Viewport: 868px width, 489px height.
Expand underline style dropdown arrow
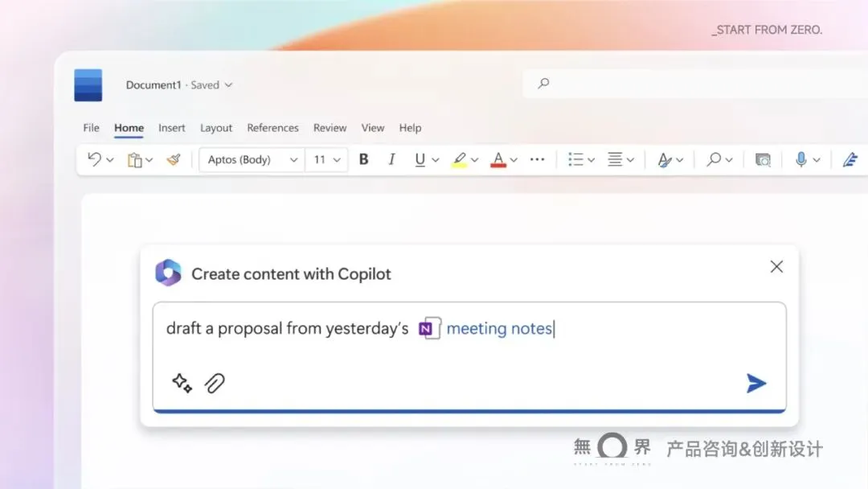tap(436, 160)
